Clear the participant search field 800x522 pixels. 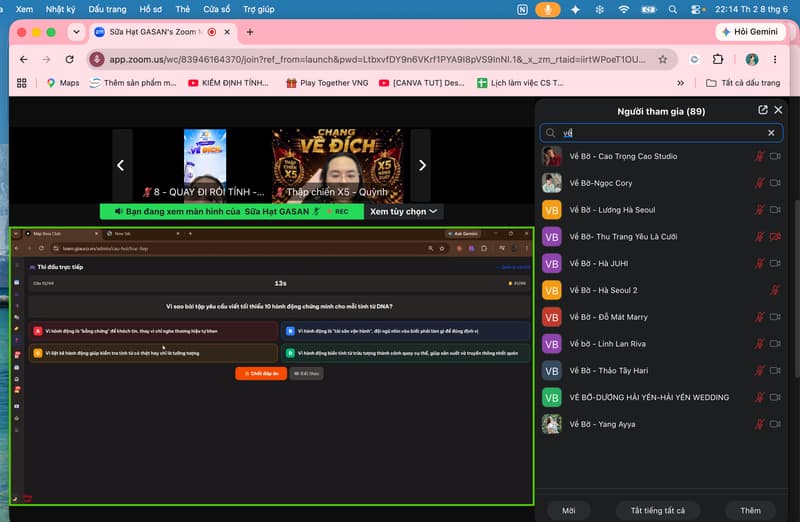pos(771,133)
